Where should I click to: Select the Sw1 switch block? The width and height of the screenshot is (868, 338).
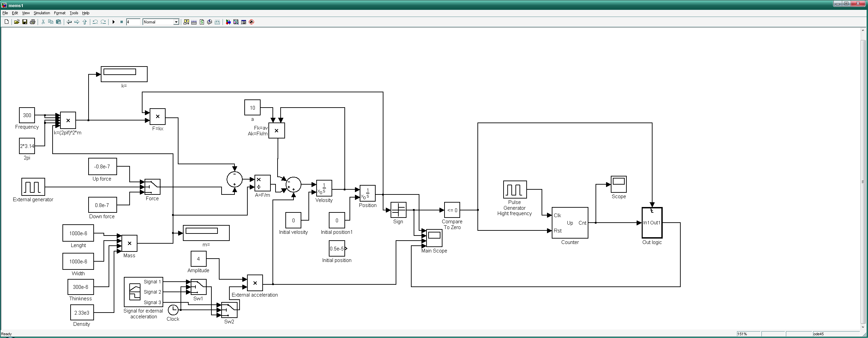click(198, 287)
